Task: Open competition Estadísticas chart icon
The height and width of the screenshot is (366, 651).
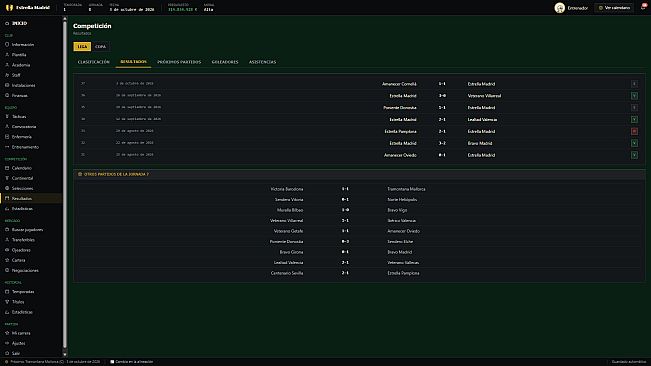Action: tap(7, 209)
